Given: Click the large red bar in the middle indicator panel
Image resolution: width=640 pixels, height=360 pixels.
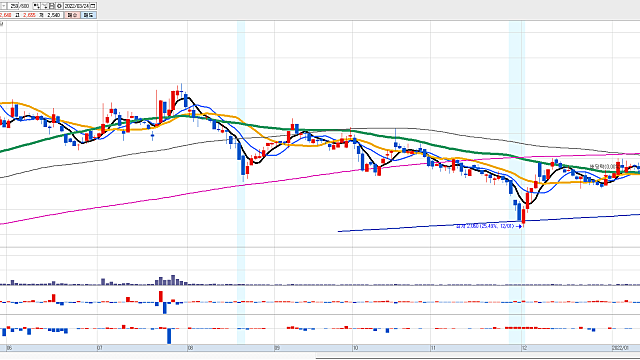Looking at the screenshot, I should pyautogui.click(x=161, y=296).
